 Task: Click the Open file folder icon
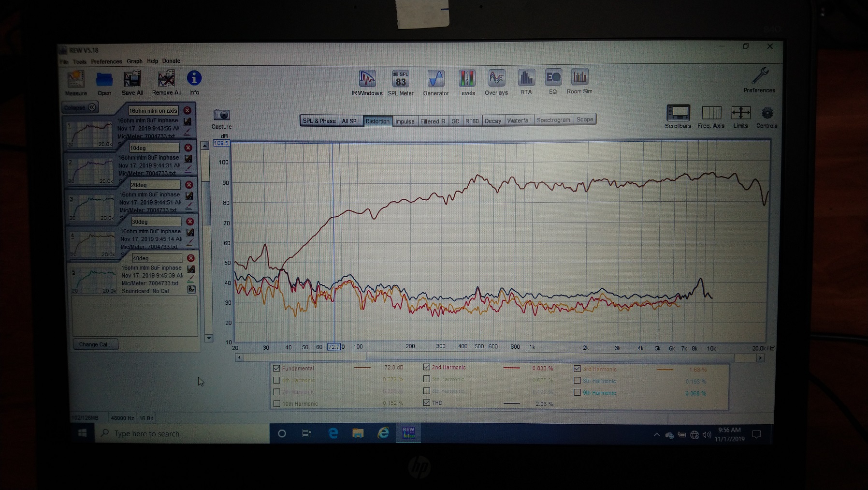(x=104, y=80)
